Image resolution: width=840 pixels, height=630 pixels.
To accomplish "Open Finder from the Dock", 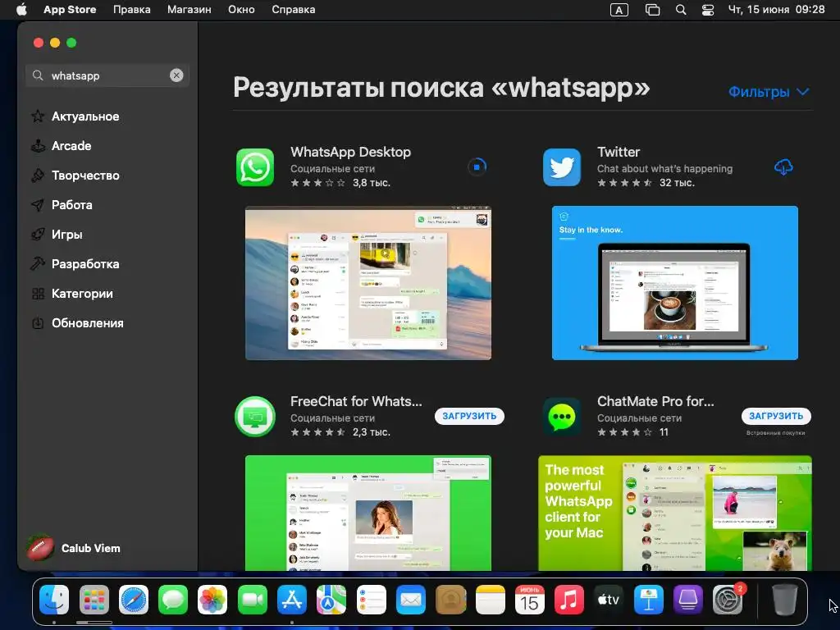I will (x=54, y=600).
